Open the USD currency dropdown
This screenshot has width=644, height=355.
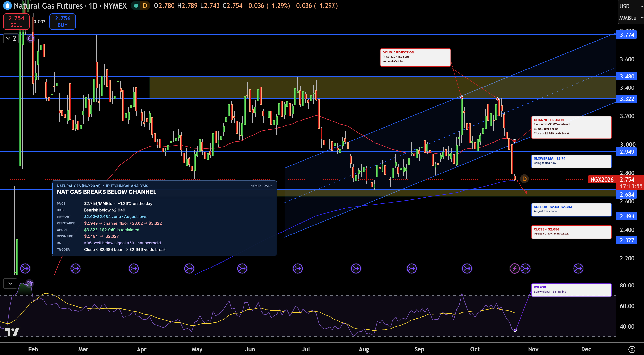point(630,6)
